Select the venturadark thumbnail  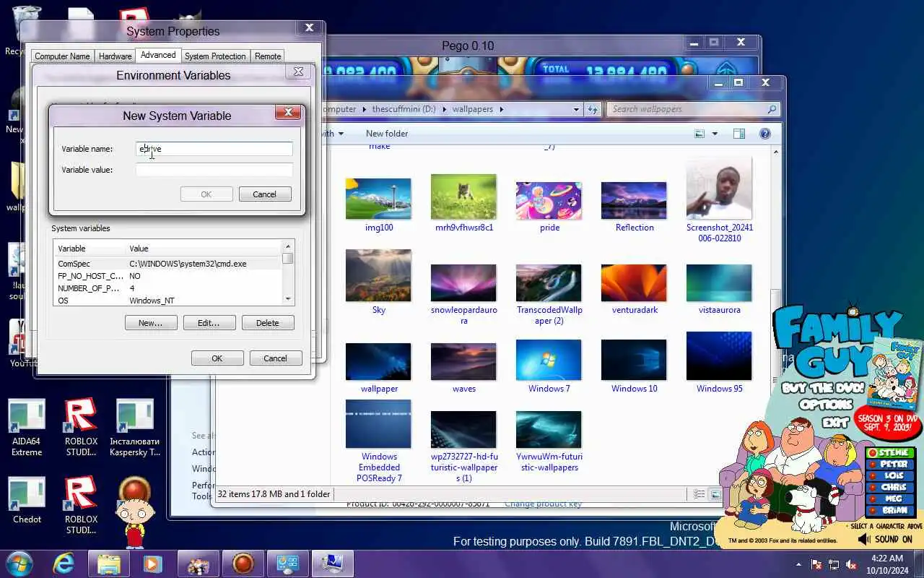(x=635, y=289)
